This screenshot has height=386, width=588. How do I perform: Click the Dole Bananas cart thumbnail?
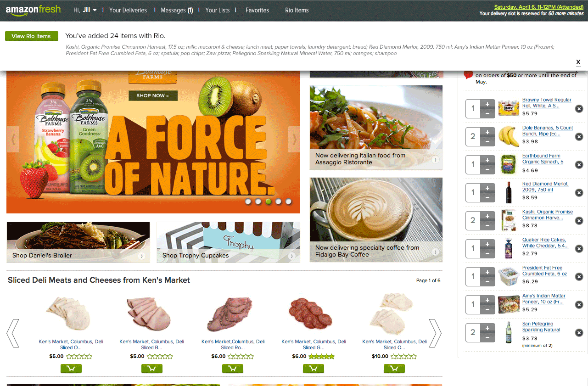tap(509, 136)
